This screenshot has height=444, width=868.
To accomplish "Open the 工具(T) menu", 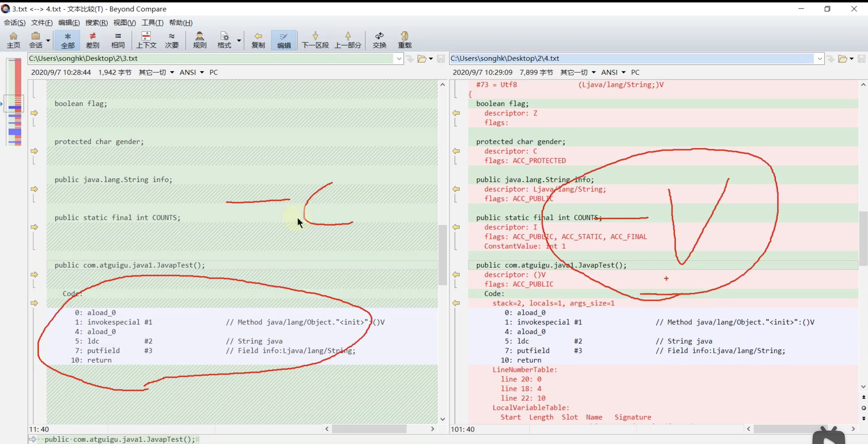I will [152, 23].
